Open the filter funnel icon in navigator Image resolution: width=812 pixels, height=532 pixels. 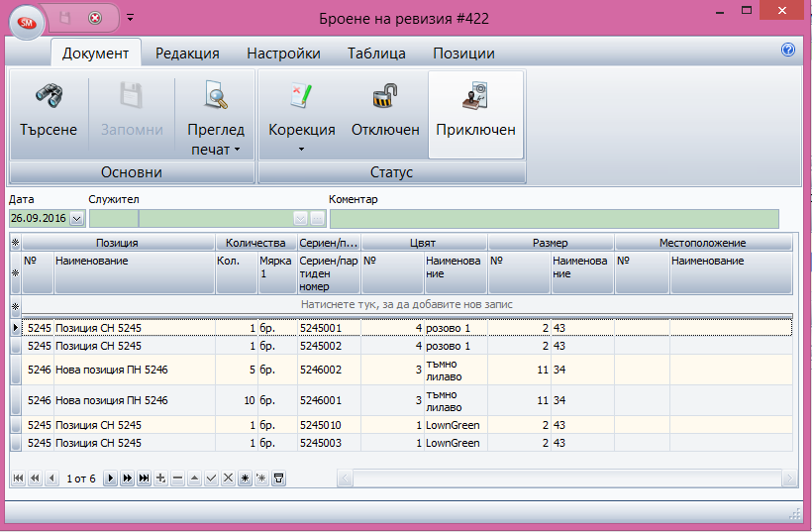278,479
